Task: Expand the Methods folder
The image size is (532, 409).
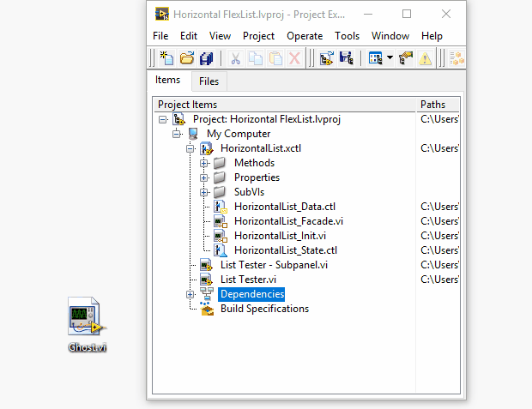Action: tap(204, 163)
